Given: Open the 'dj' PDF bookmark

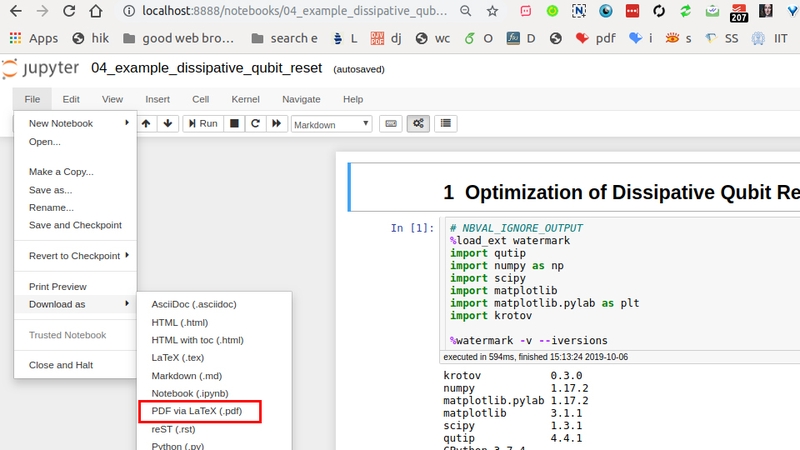Looking at the screenshot, I should [x=386, y=38].
